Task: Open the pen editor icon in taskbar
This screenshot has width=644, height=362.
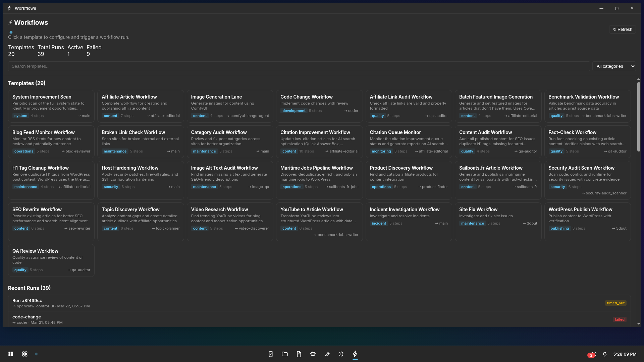Action: point(327,354)
